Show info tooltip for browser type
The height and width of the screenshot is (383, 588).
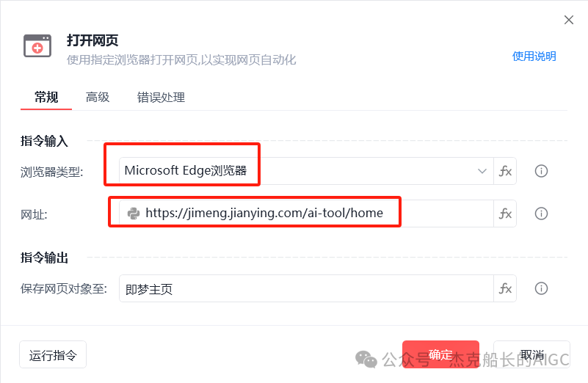(x=541, y=171)
